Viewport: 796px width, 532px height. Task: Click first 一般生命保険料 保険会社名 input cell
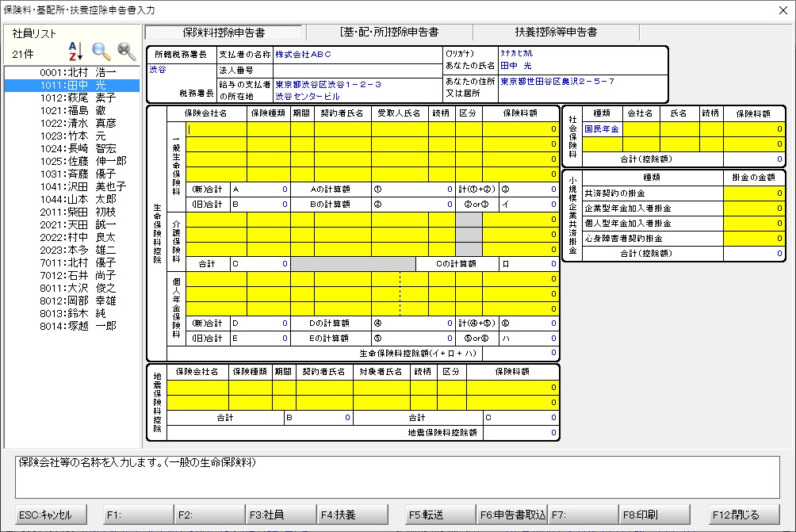[x=216, y=129]
